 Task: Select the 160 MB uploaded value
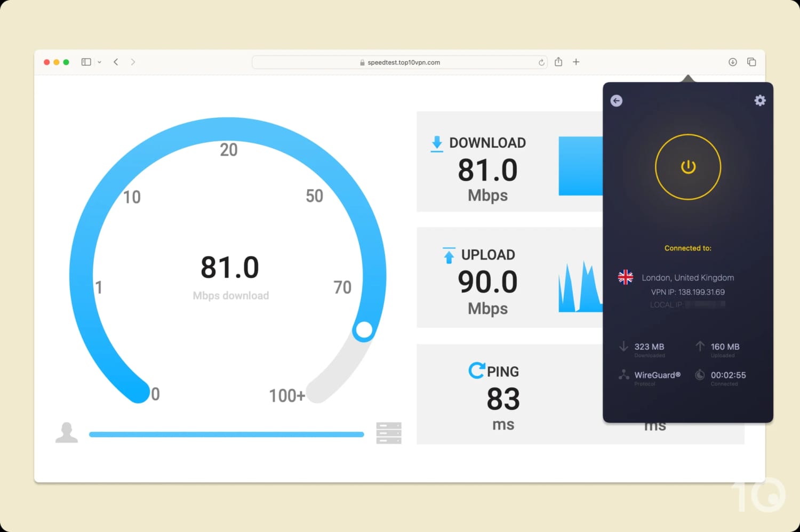(x=725, y=346)
